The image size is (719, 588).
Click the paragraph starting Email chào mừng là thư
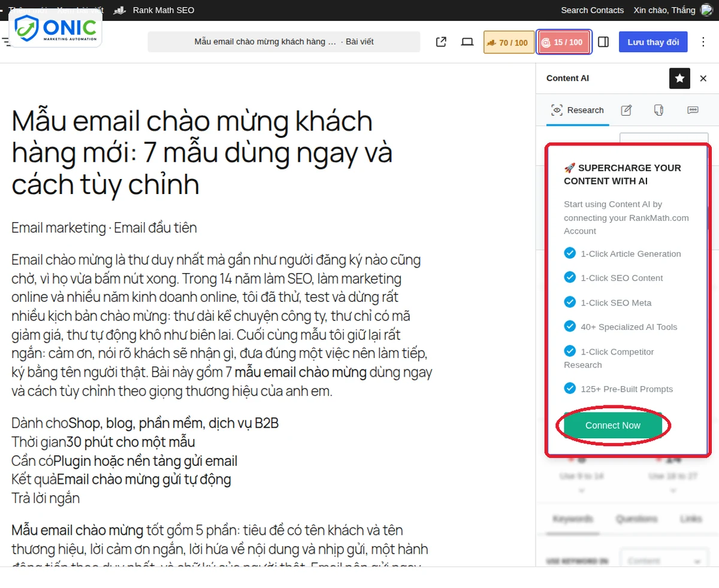(222, 326)
